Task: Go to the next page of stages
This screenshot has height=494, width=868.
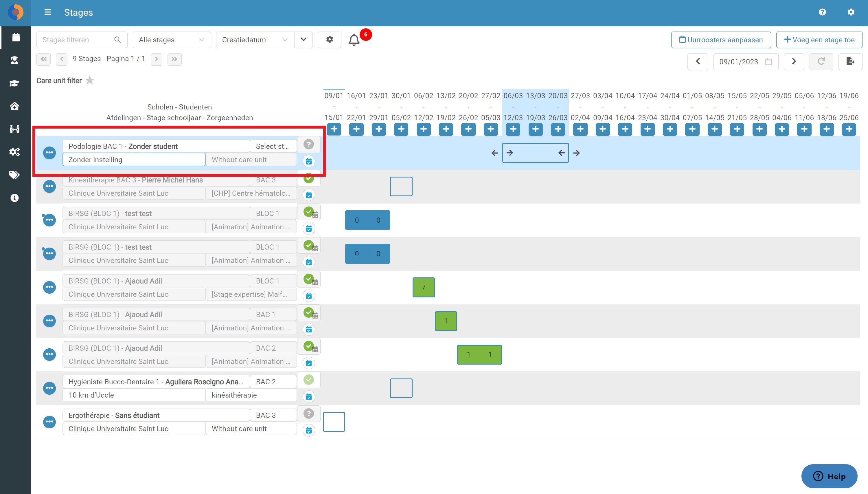Action: [x=156, y=59]
